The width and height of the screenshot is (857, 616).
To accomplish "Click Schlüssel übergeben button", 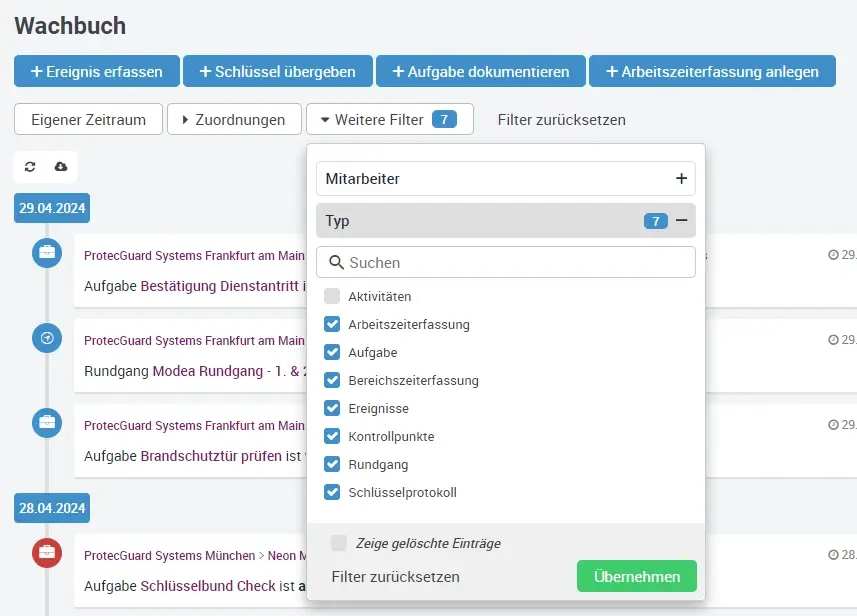I will click(277, 72).
